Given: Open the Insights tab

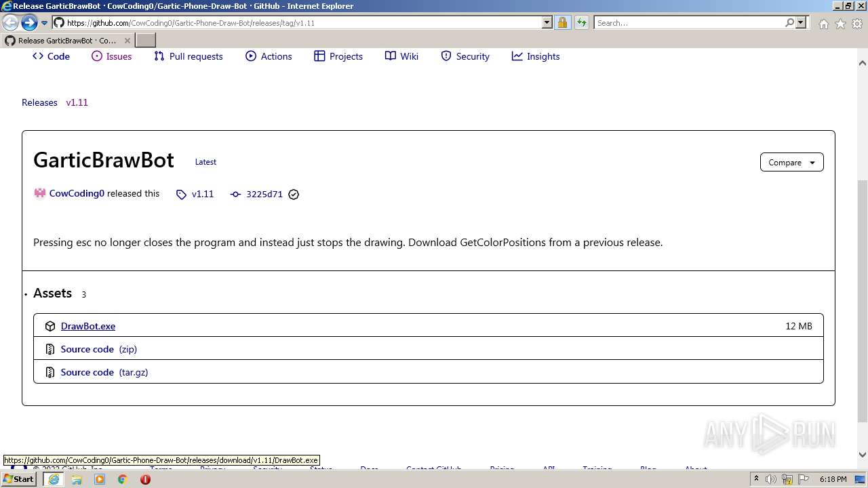Looking at the screenshot, I should coord(536,56).
